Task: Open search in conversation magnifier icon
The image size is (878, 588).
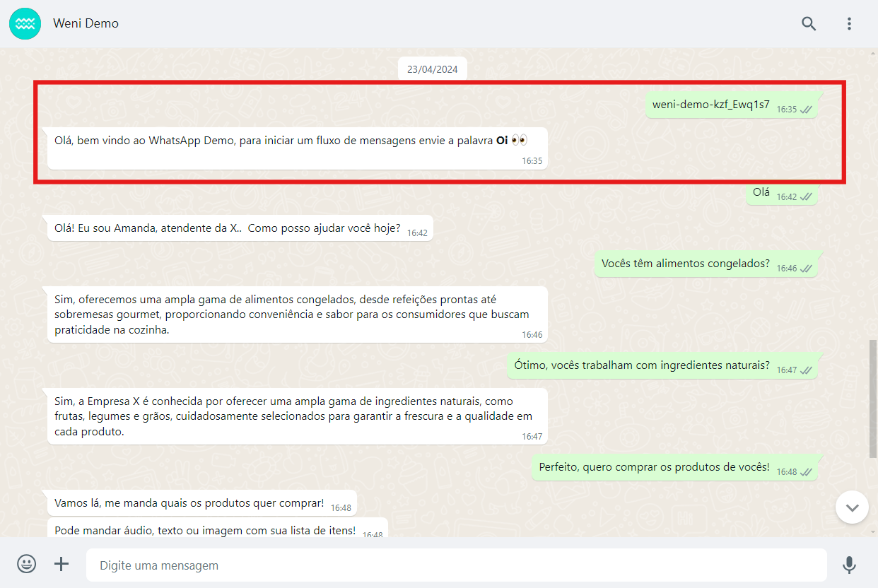Action: [x=809, y=23]
